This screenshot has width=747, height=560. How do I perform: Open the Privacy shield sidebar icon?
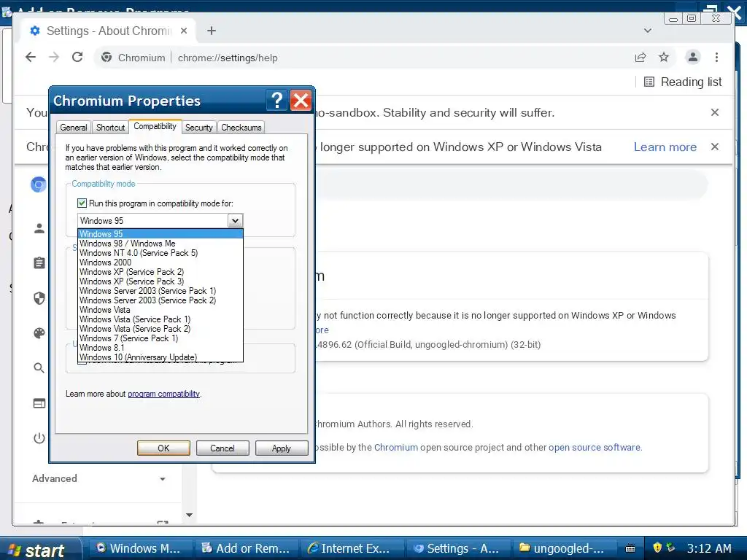(x=39, y=298)
